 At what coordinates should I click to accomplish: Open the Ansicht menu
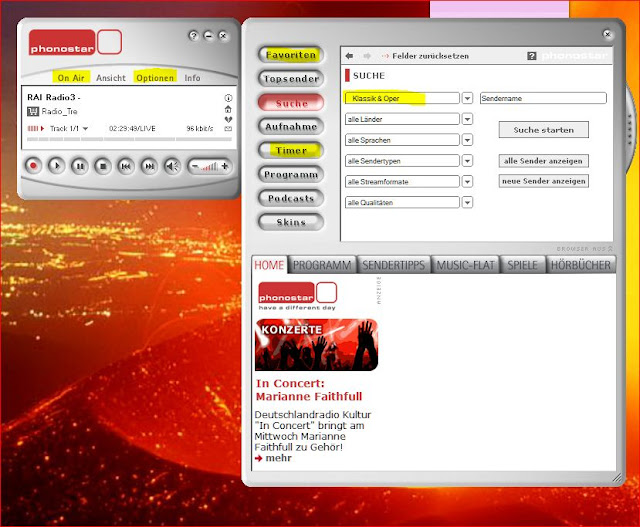click(111, 78)
